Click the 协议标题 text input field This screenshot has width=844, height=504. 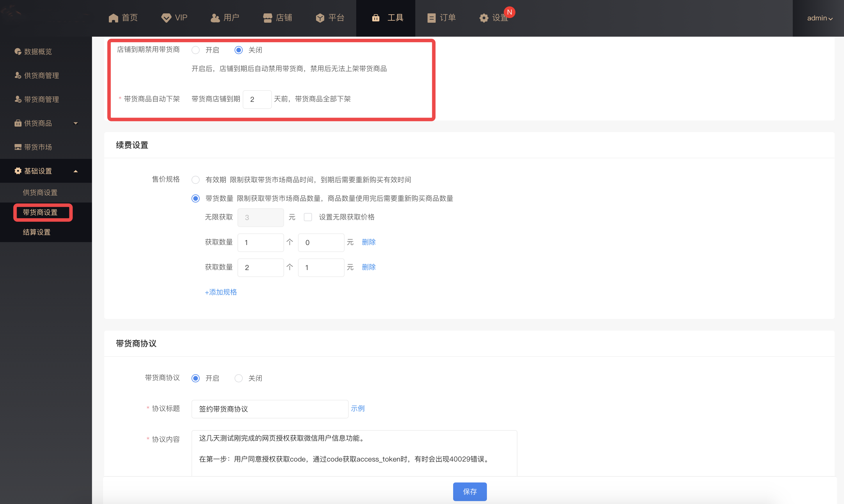(x=270, y=409)
